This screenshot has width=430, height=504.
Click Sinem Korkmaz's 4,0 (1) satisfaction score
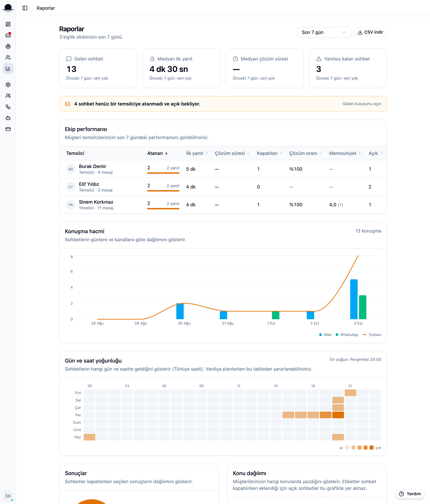(x=336, y=205)
